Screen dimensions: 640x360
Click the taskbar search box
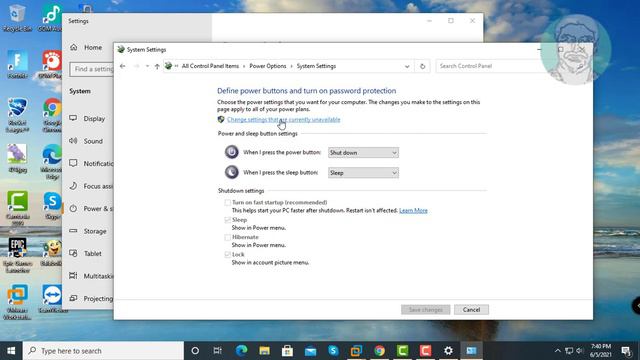103,351
